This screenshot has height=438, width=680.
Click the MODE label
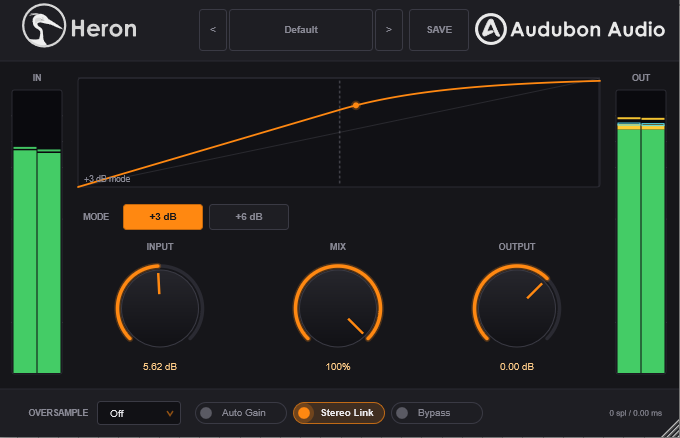click(96, 217)
